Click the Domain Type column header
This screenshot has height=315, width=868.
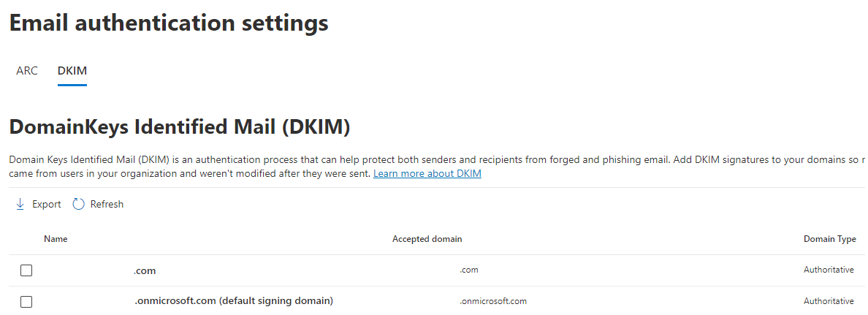[830, 239]
